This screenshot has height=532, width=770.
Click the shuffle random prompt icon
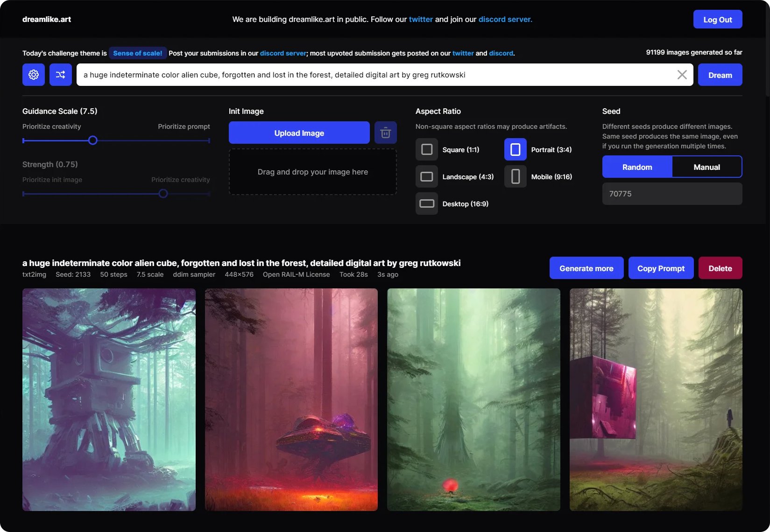tap(61, 75)
